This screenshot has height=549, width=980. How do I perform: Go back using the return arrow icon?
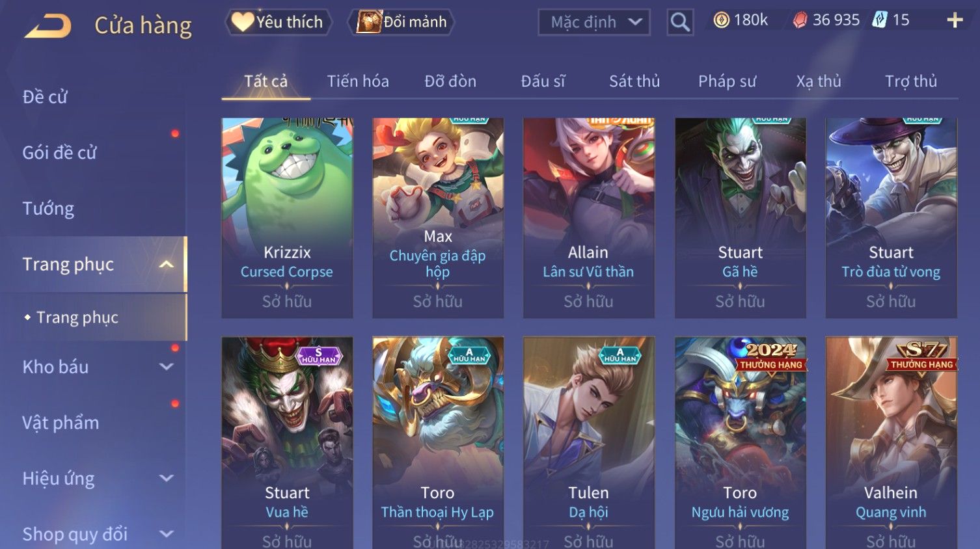click(48, 26)
